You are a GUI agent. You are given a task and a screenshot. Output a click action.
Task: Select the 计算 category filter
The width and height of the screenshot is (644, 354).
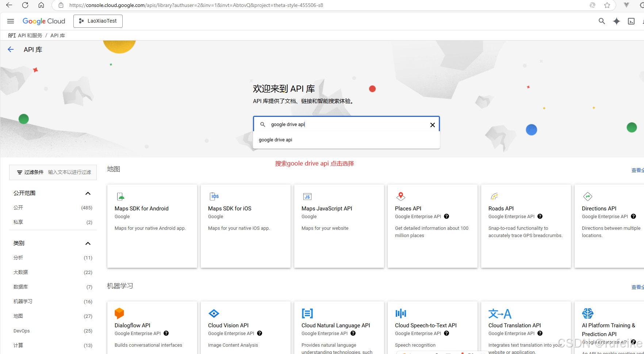pyautogui.click(x=53, y=345)
